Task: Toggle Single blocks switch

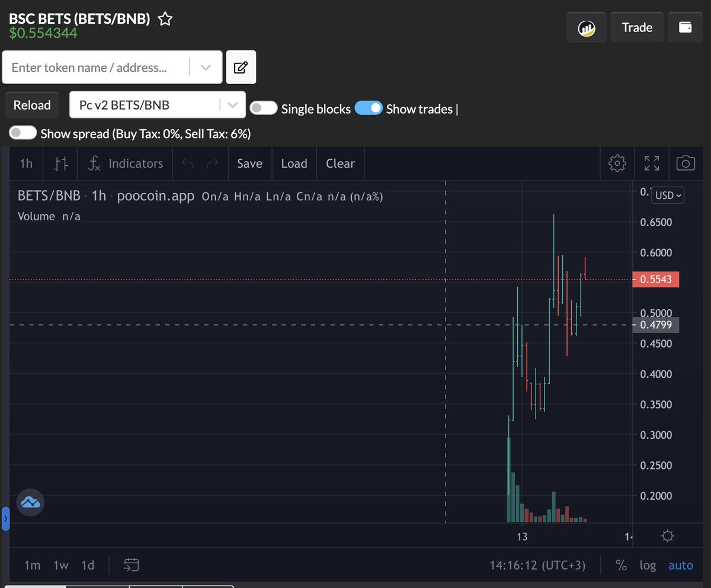Action: (x=264, y=108)
